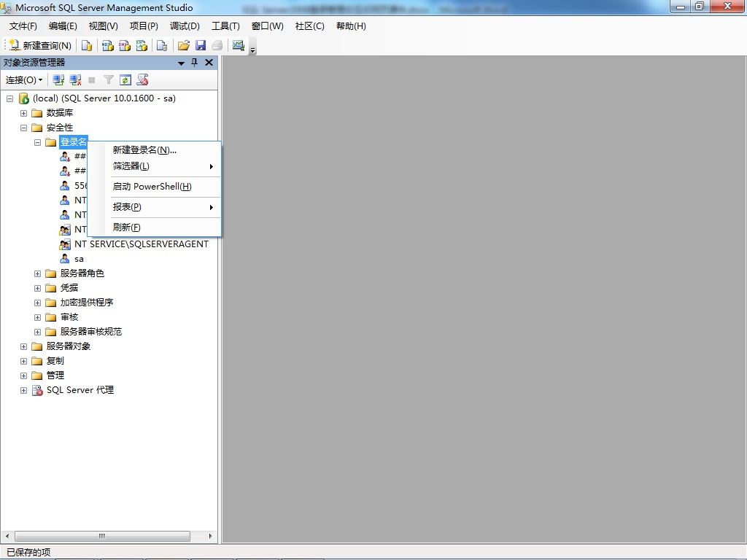Open the 视图(V) menu

(104, 26)
